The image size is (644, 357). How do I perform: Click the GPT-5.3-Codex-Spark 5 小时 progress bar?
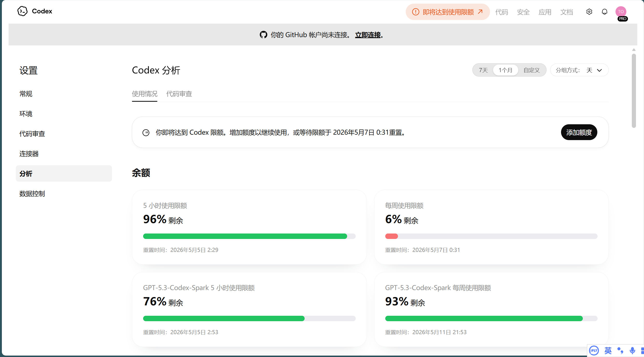(249, 318)
